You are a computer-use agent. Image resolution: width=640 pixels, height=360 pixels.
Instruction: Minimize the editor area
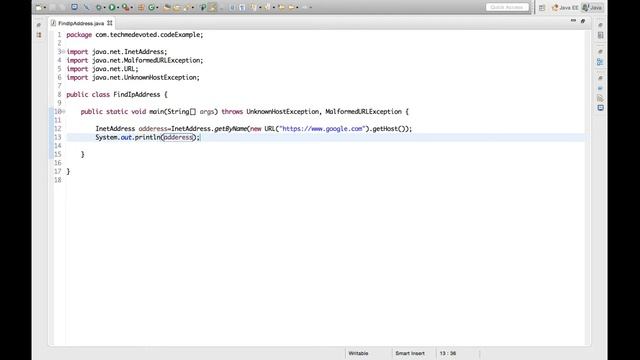coord(573,20)
